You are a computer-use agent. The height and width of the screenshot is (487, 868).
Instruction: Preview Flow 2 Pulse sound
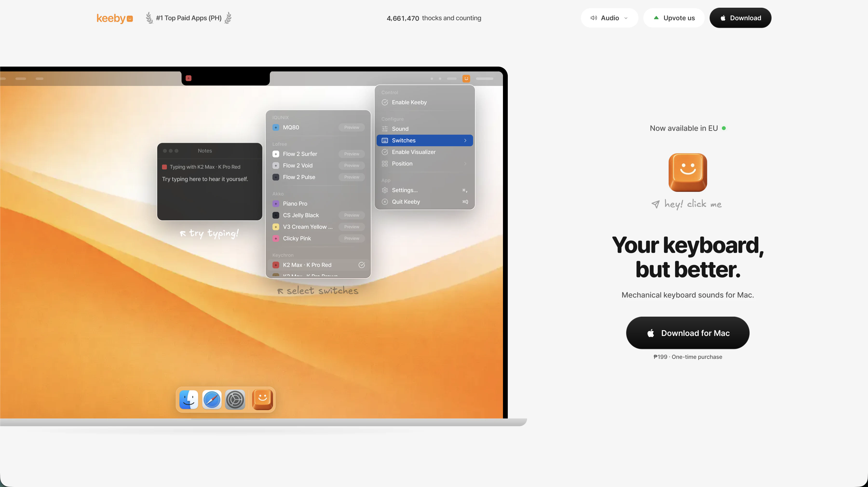pos(352,177)
